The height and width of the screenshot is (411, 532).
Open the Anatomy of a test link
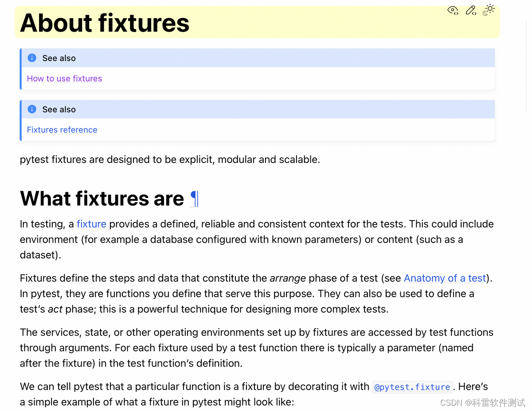(445, 278)
